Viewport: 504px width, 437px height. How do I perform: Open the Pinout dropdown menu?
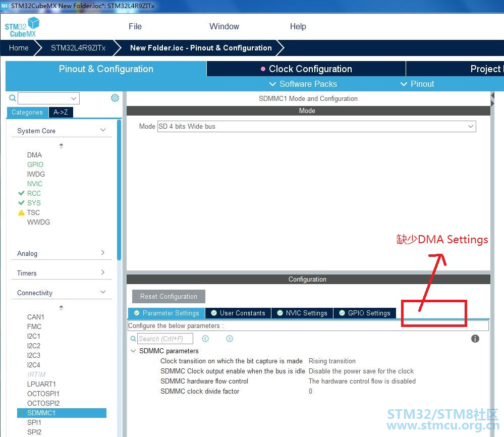point(417,84)
